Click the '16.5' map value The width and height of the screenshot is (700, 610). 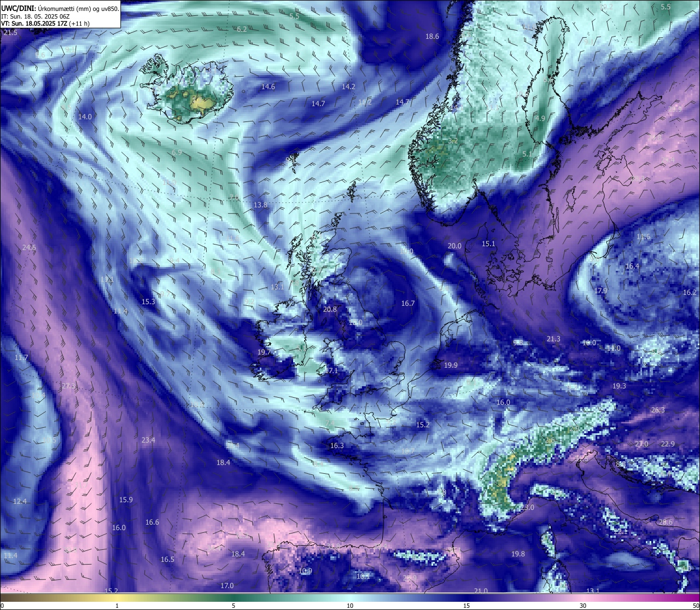tap(167, 559)
